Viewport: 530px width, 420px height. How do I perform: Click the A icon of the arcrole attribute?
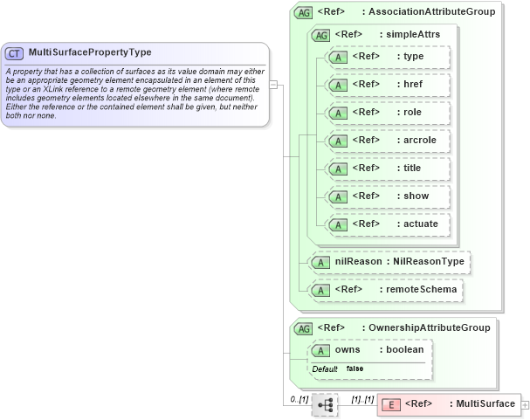pos(339,141)
